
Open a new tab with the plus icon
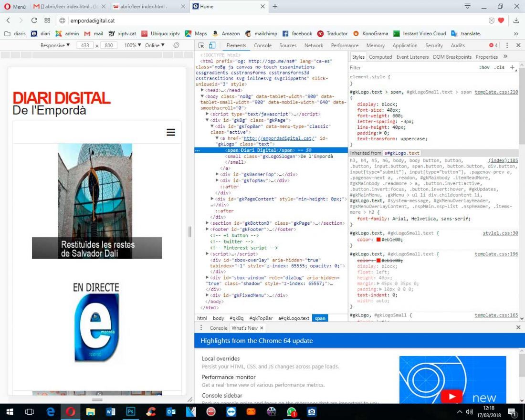(x=275, y=6)
